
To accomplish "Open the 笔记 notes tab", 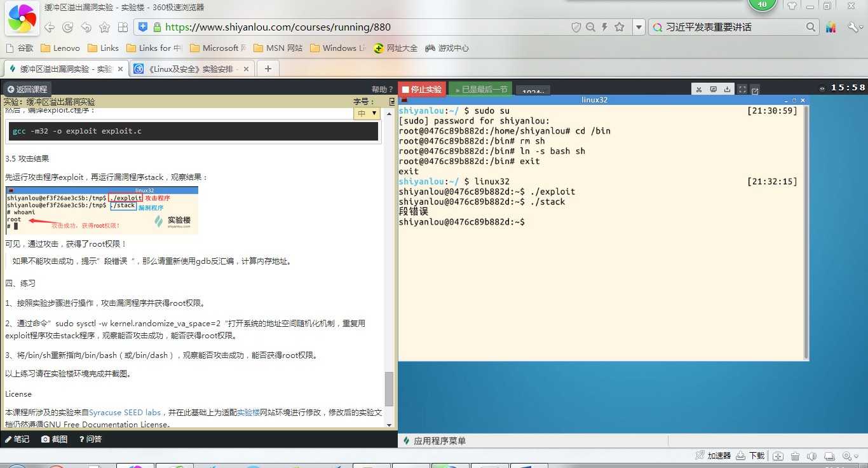I will 18,439.
